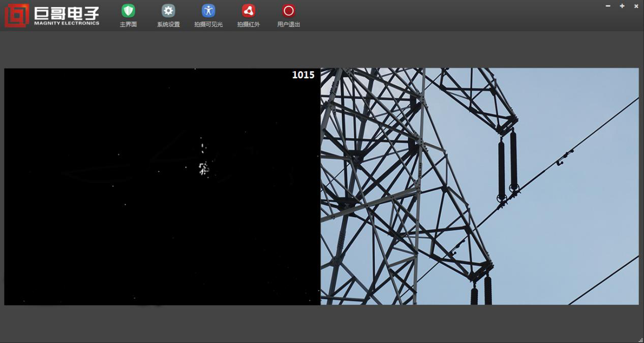Click the 1015 count readout
This screenshot has height=343, width=644.
tap(303, 75)
